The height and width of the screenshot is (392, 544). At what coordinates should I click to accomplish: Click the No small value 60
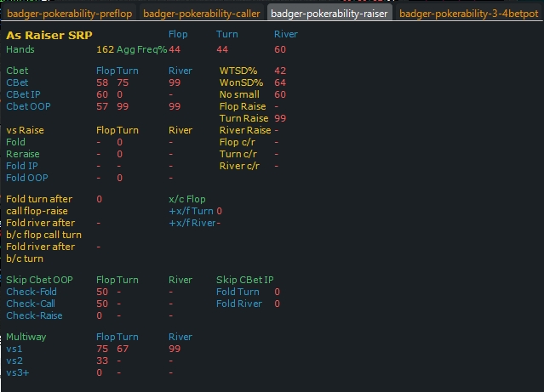point(280,94)
